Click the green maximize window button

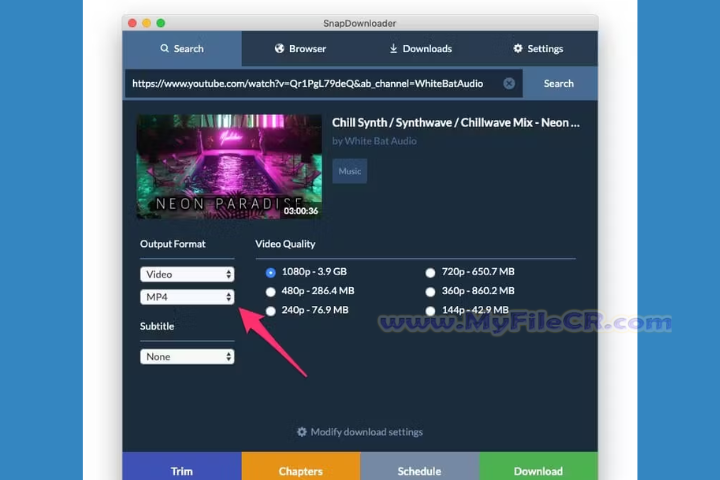[x=161, y=23]
